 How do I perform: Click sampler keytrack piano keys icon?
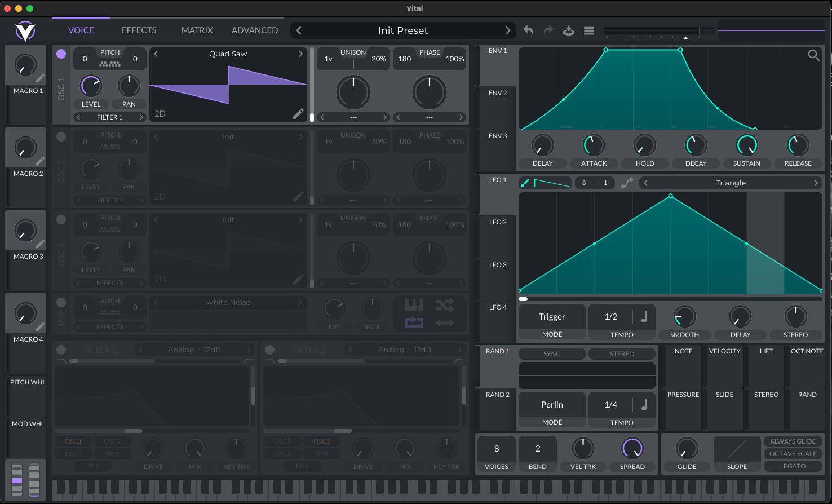click(414, 306)
